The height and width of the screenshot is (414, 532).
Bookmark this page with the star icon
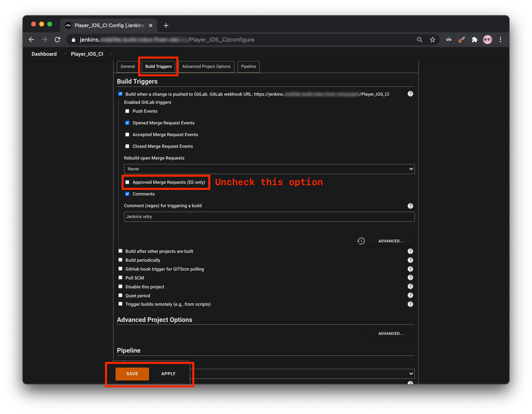(432, 40)
